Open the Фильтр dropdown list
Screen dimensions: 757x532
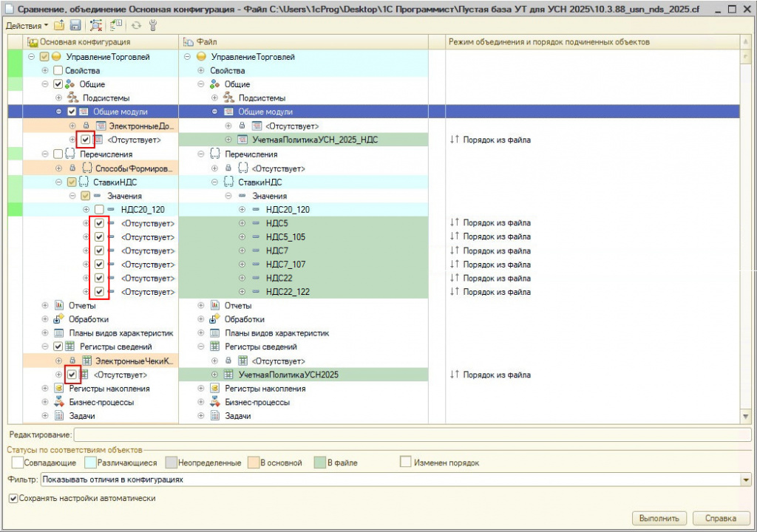coord(744,480)
